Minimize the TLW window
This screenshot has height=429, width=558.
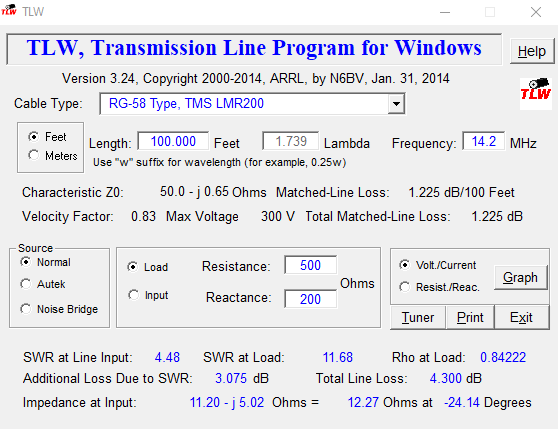pos(445,12)
